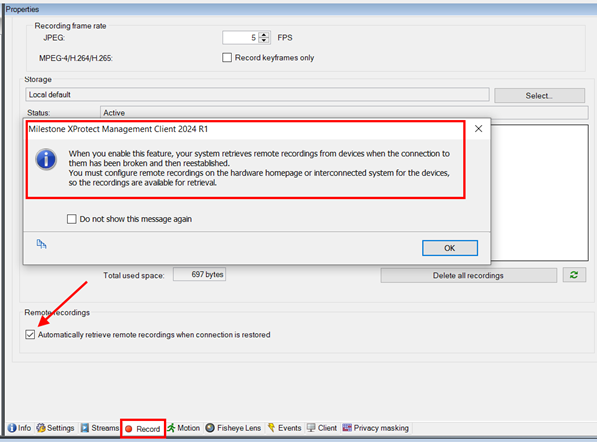Click the green refresh storage icon
Screen dimensions: 597x442
574,275
